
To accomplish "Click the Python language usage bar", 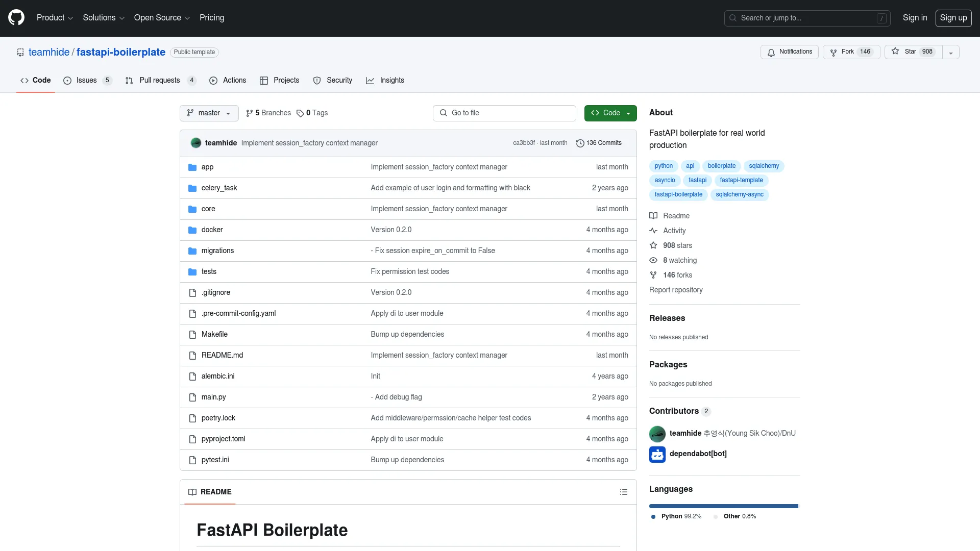I will pyautogui.click(x=723, y=506).
